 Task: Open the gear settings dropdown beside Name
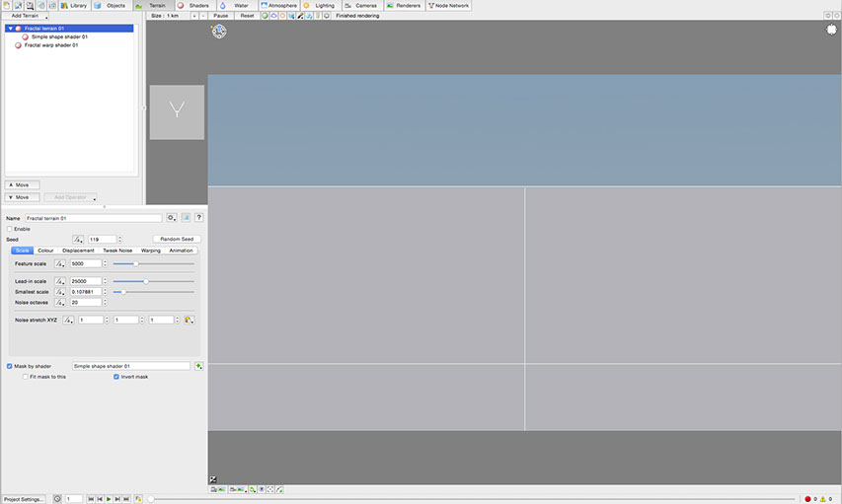tap(172, 217)
